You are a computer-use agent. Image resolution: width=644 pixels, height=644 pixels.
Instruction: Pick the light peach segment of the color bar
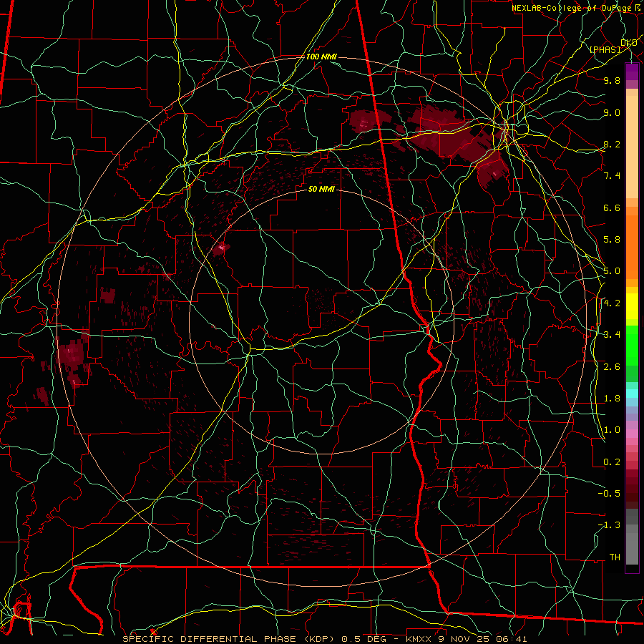click(632, 147)
